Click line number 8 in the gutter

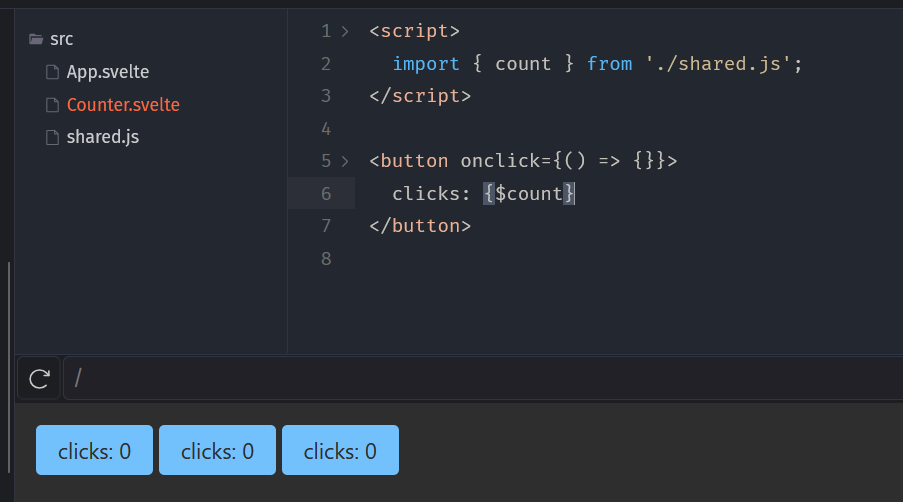tap(325, 259)
